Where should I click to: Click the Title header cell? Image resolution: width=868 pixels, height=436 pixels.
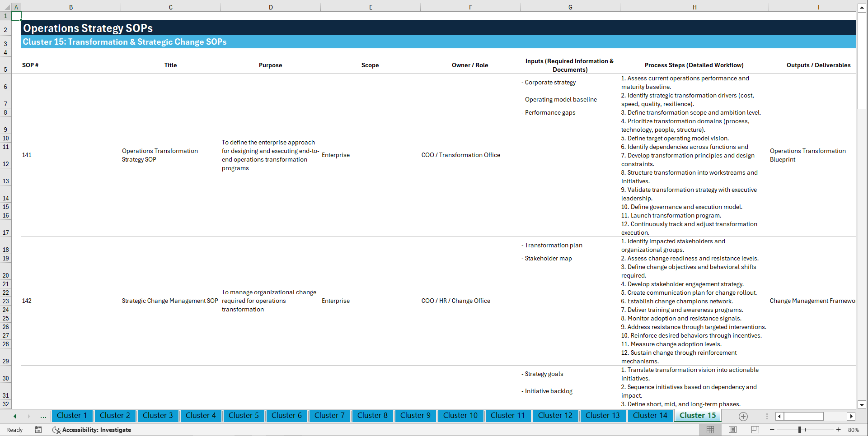[x=170, y=65]
